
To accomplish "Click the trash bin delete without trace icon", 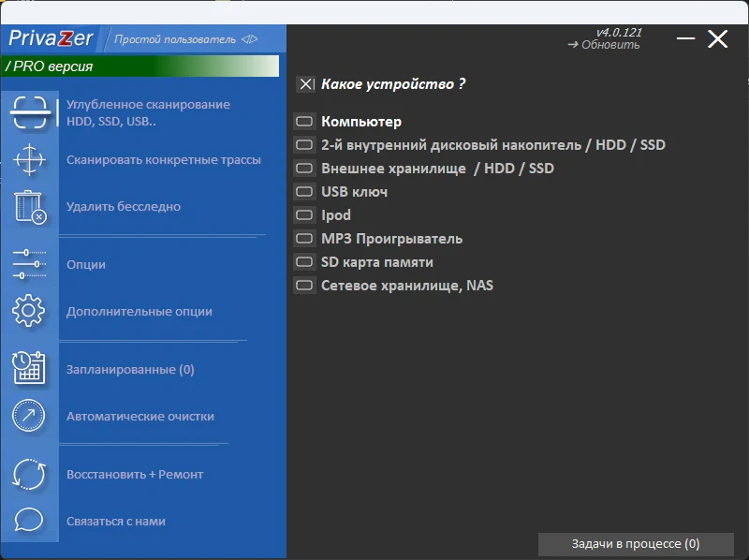I will (30, 207).
